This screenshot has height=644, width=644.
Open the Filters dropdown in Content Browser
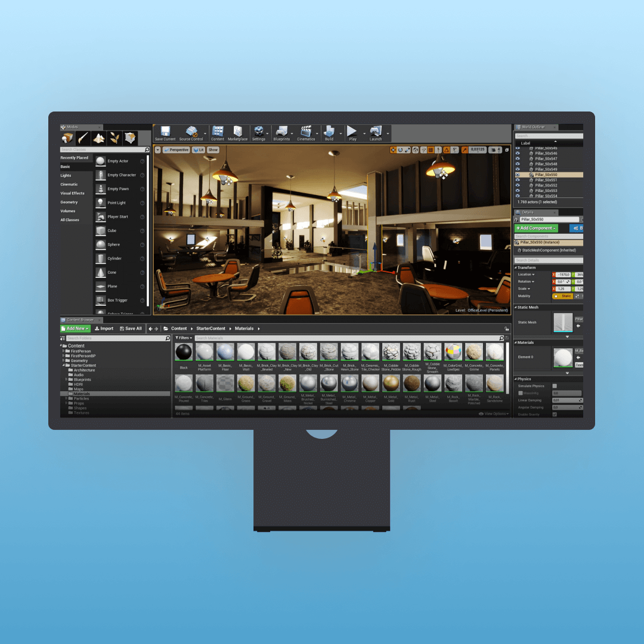pos(184,338)
